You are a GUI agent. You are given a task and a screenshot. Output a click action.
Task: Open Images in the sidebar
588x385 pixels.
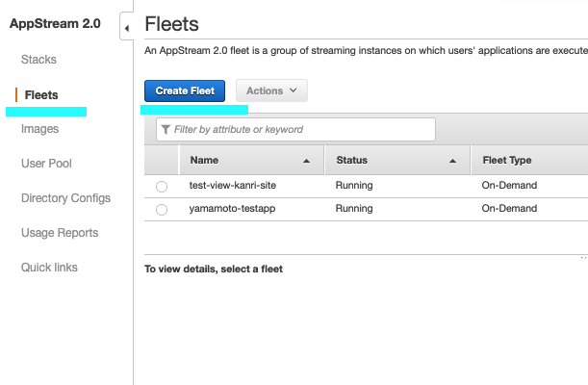tap(39, 129)
